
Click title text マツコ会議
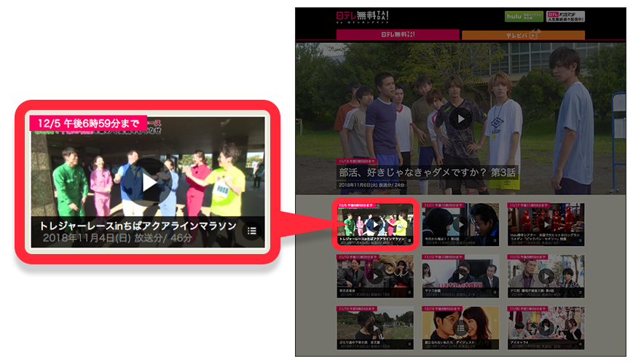(x=433, y=290)
